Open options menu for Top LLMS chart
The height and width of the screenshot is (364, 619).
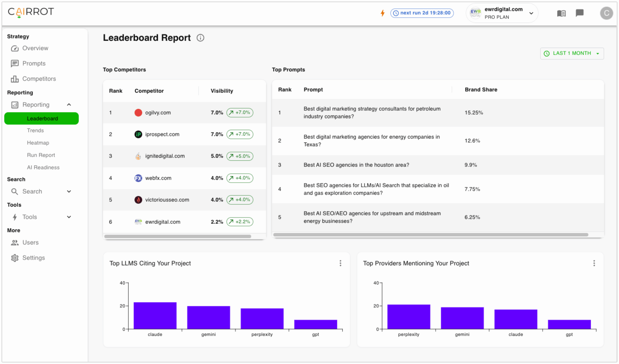pos(340,263)
